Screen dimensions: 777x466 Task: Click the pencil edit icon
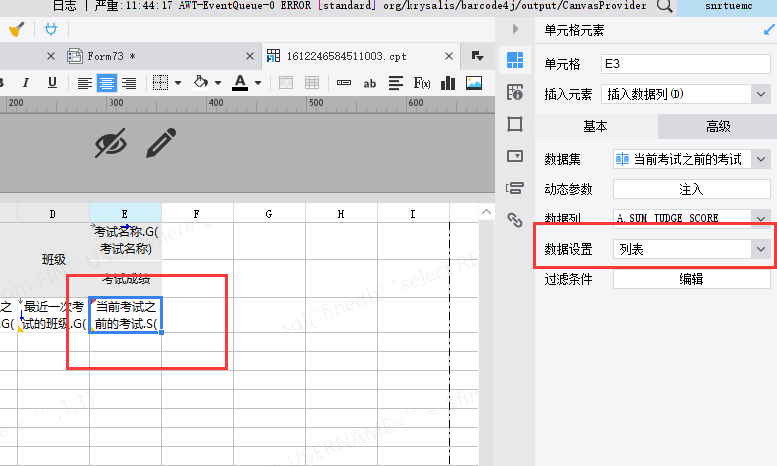pos(161,143)
